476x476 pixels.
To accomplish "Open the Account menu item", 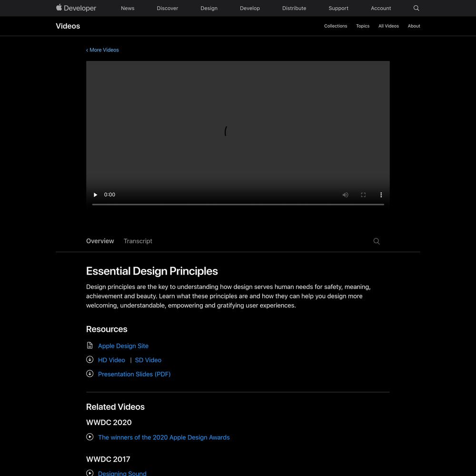I will [x=381, y=8].
